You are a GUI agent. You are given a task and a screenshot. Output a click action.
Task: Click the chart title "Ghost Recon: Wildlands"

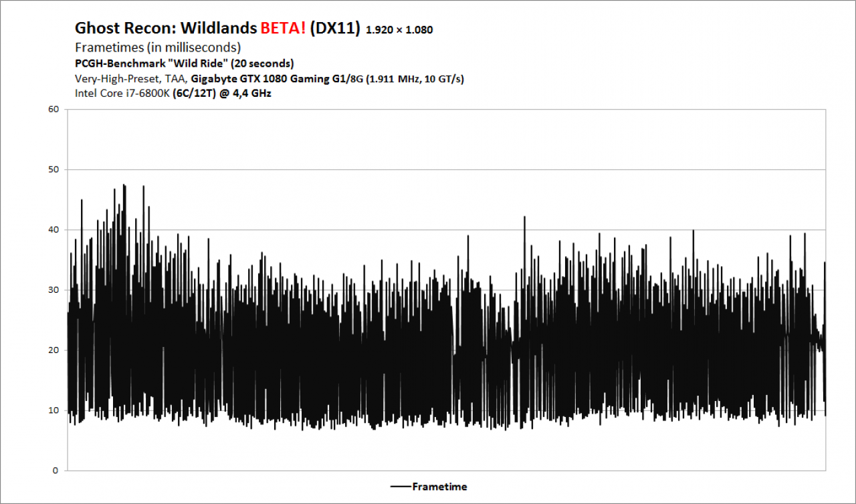(167, 28)
